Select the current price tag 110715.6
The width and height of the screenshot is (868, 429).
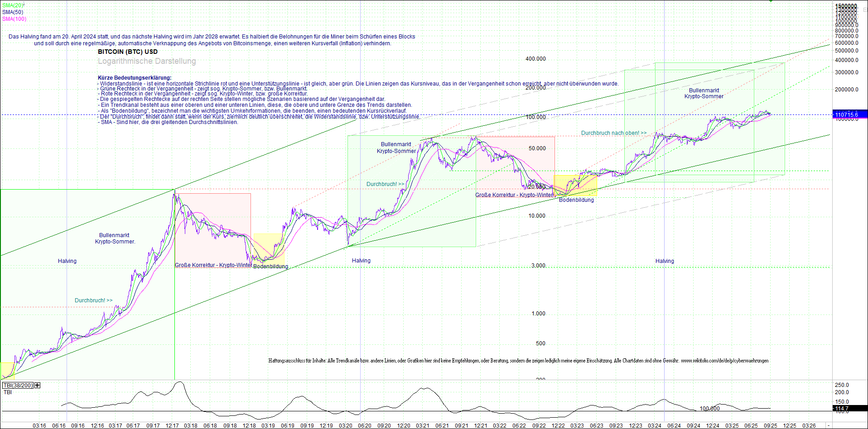845,114
